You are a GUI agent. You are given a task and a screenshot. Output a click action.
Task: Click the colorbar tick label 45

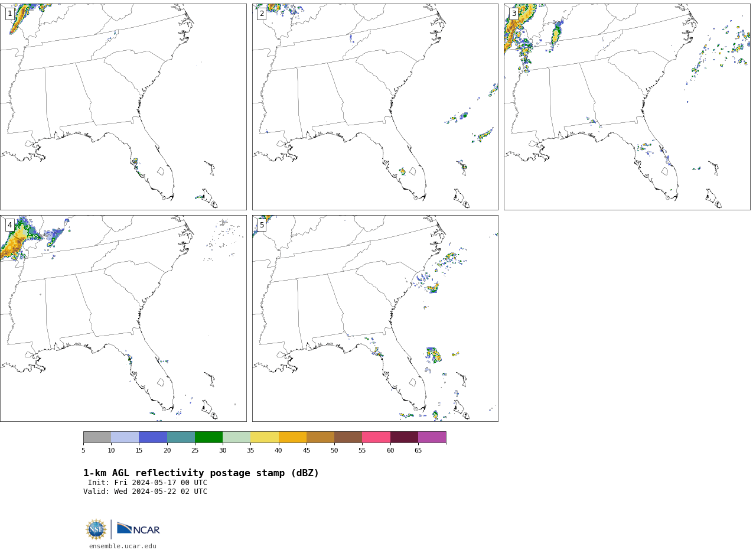(307, 450)
